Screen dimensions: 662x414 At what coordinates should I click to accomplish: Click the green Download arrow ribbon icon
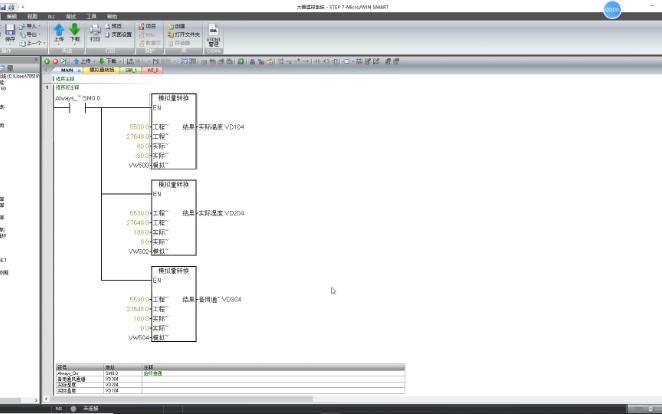[x=75, y=30]
